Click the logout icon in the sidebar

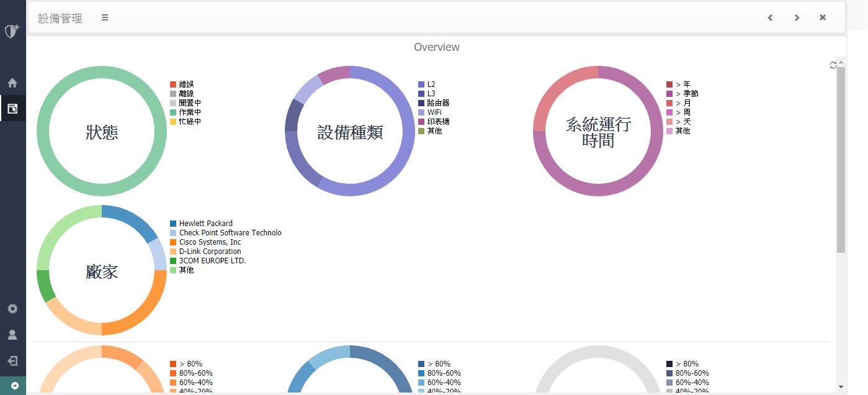(x=12, y=361)
